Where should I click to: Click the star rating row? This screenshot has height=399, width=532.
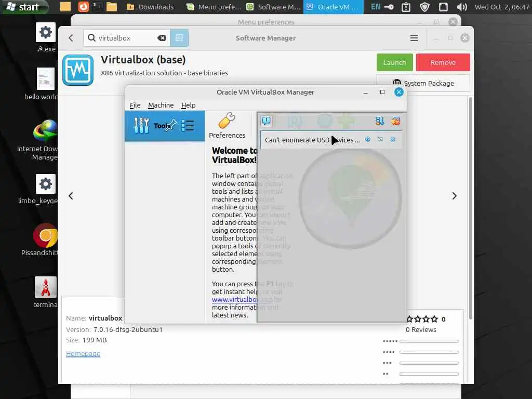(x=422, y=319)
